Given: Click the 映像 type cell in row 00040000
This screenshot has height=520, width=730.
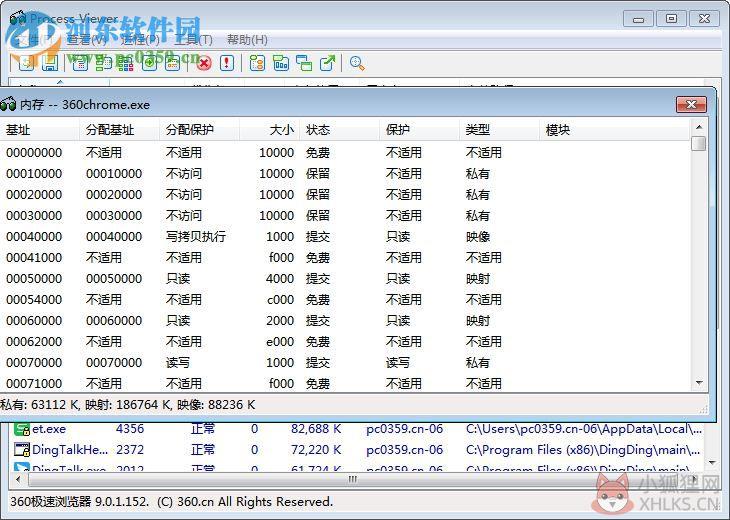Looking at the screenshot, I should click(478, 236).
